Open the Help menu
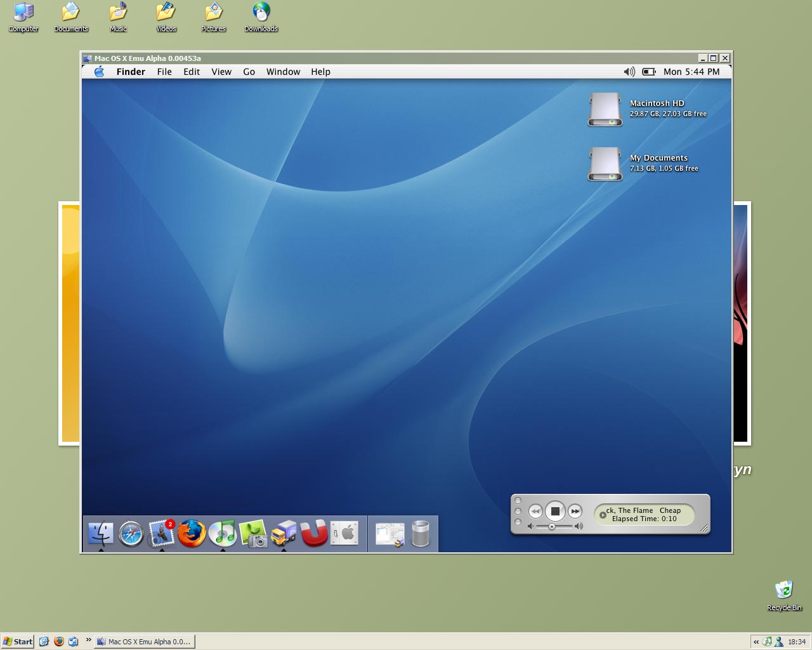The width and height of the screenshot is (812, 650). tap(320, 72)
